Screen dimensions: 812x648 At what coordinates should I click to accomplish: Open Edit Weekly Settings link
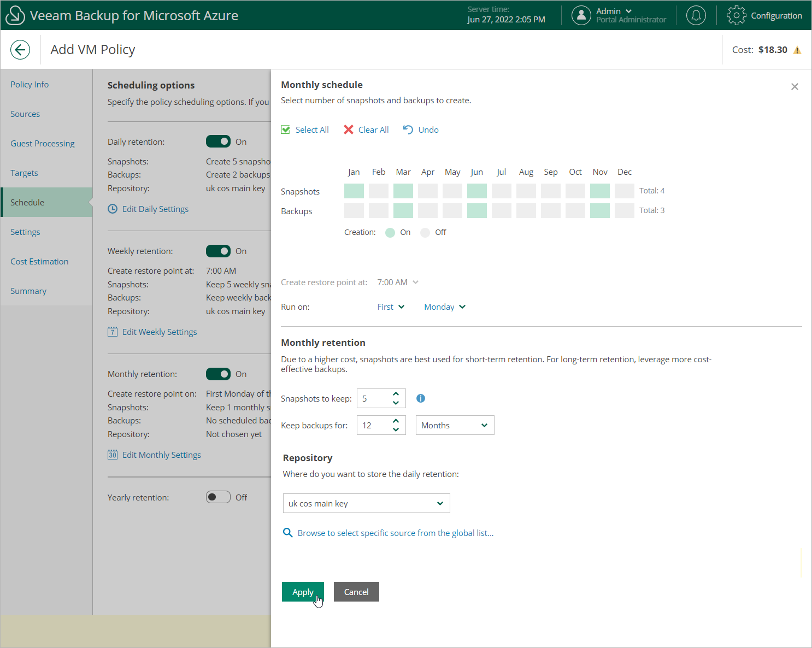coord(160,332)
